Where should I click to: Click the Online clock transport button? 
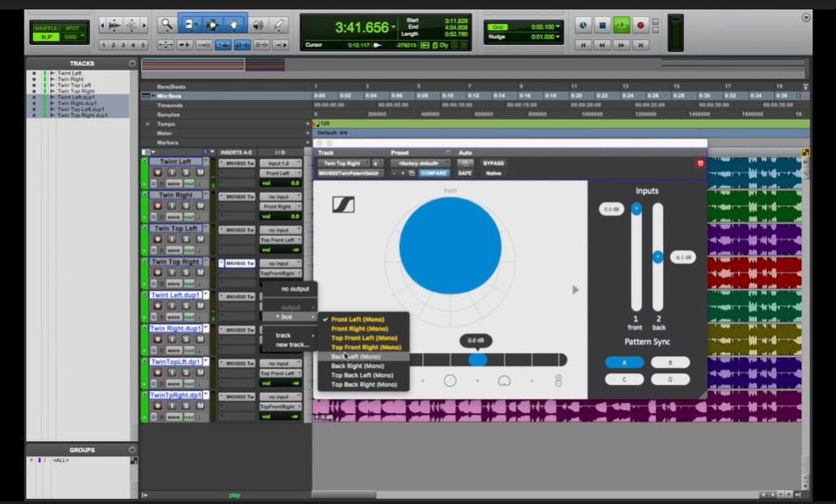(583, 25)
